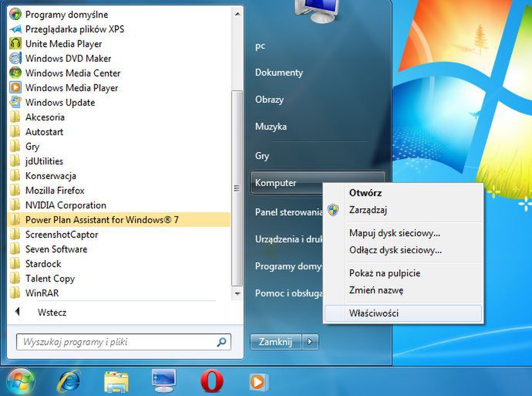Select Zarządzaj from the context menu
Viewport: 532px width, 396px height.
point(368,210)
